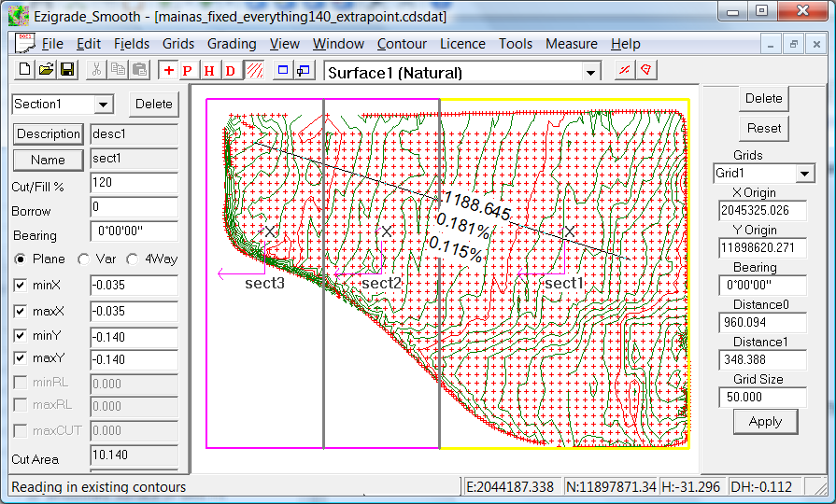Toggle the red hatch lines icon

[x=252, y=71]
